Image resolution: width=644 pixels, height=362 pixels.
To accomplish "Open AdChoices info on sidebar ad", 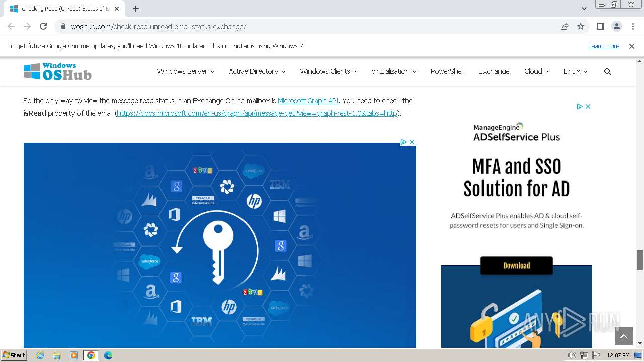I will [580, 106].
